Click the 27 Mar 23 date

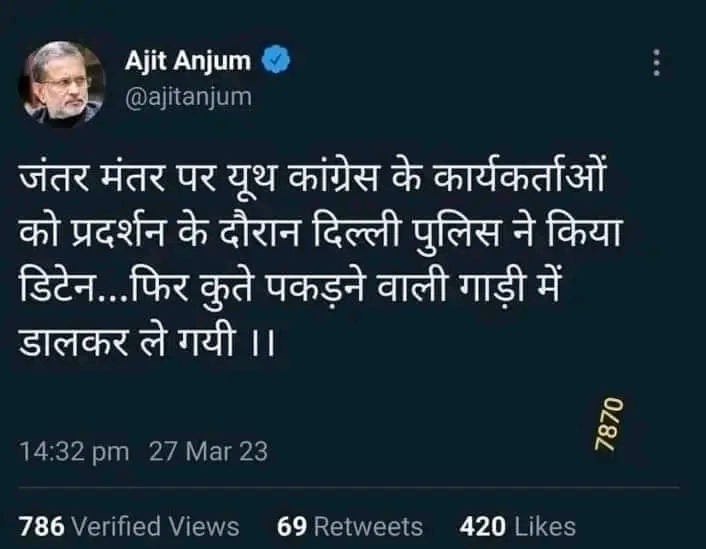[208, 451]
